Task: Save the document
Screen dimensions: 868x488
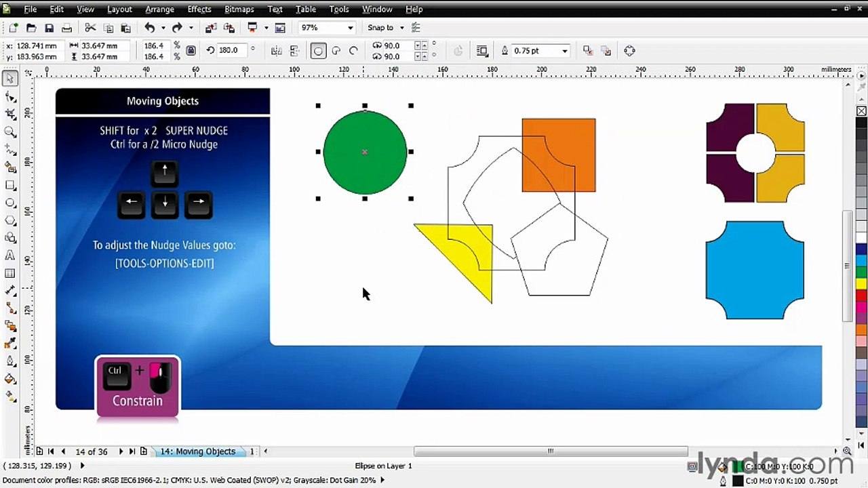Action: [x=49, y=28]
